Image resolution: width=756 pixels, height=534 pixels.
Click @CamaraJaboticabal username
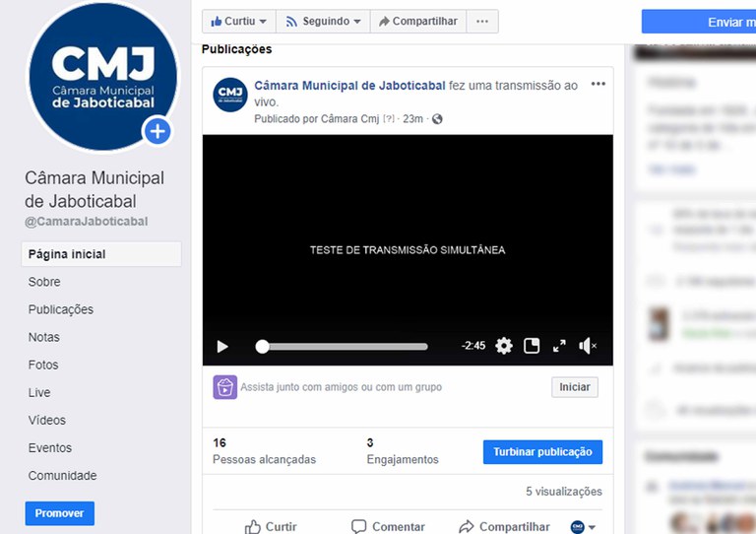87,222
